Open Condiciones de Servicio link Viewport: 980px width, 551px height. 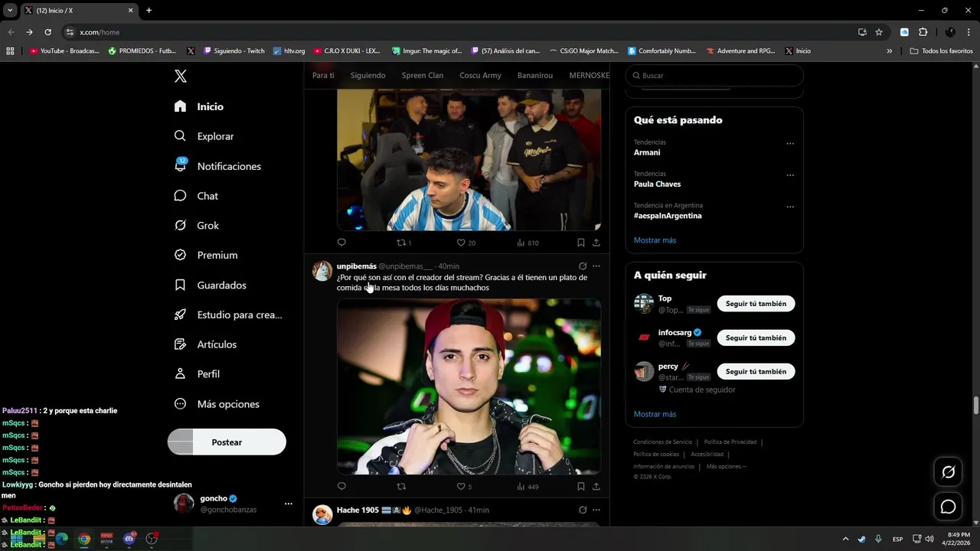(662, 442)
